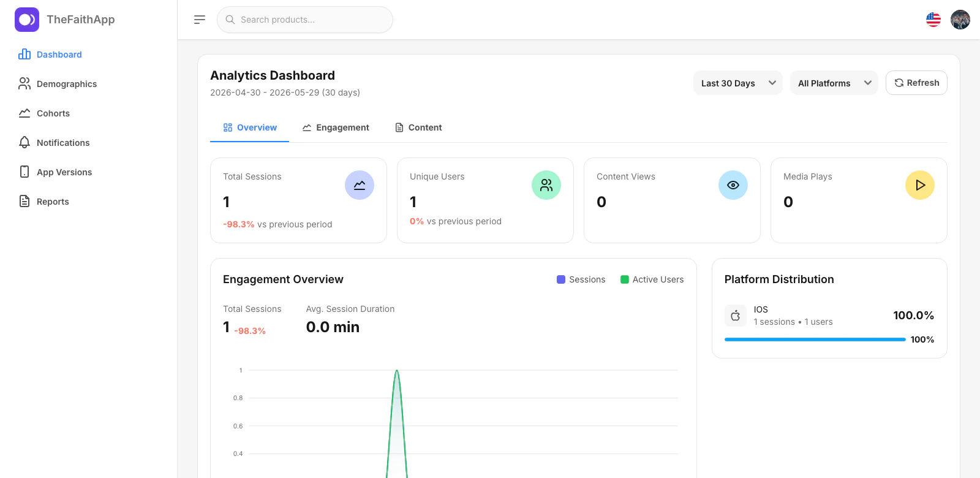Click the Analytics Dashboard heading

[273, 75]
